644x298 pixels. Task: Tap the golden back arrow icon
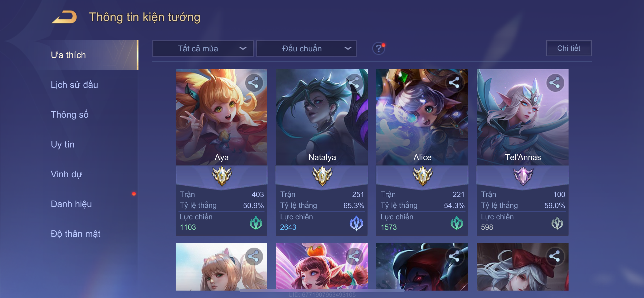pos(64,17)
